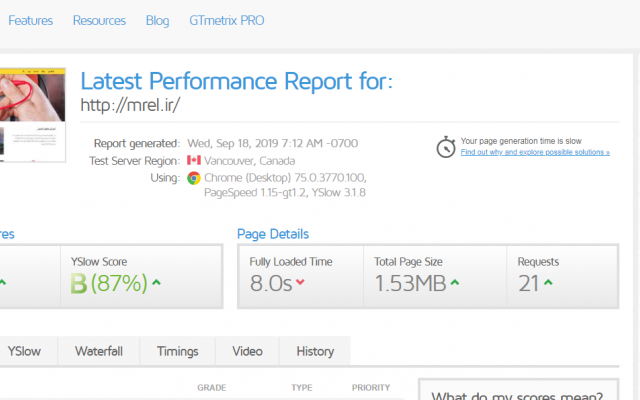Click the Fully Loaded Time down-arrow indicator

300,282
